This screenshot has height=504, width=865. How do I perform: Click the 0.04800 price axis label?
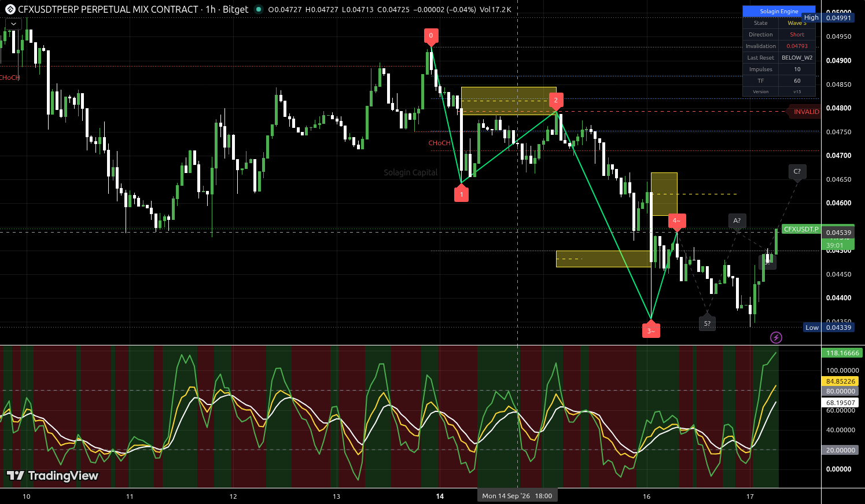click(838, 108)
